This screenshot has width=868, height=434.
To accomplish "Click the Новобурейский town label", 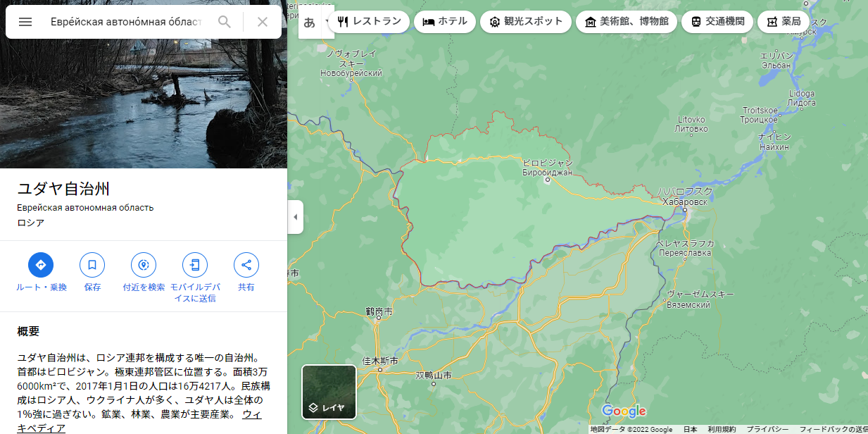I will tap(351, 73).
